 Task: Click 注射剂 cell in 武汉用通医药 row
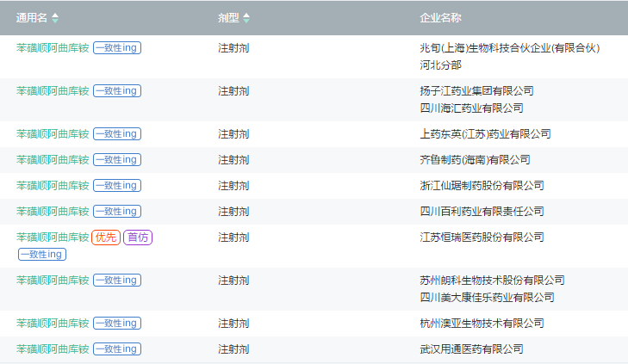pyautogui.click(x=233, y=349)
